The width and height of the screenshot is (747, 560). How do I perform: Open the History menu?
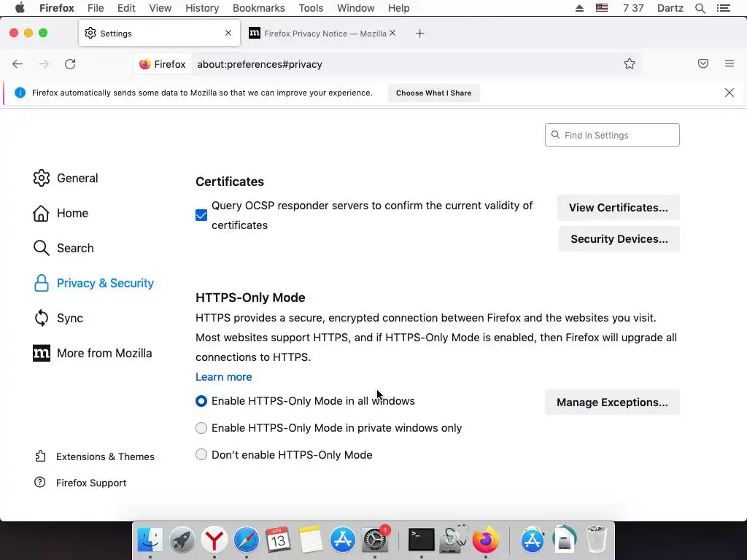coord(202,8)
